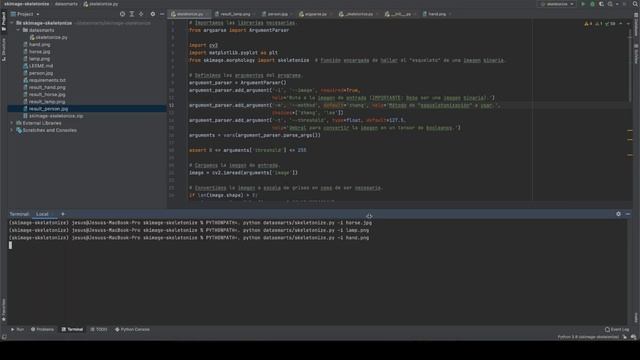The width and height of the screenshot is (640, 360).
Task: Switch to the _skeletonize.py editor tab
Action: point(358,14)
